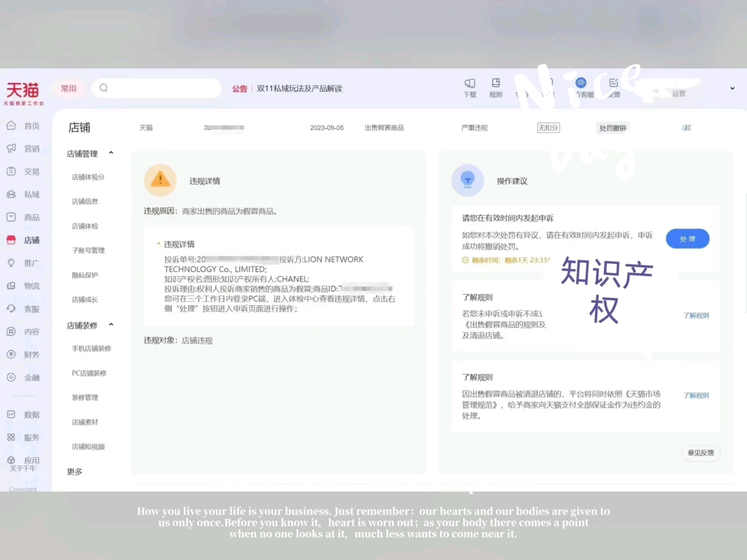Click the blue 处理 button
This screenshot has width=747, height=560.
tap(687, 239)
